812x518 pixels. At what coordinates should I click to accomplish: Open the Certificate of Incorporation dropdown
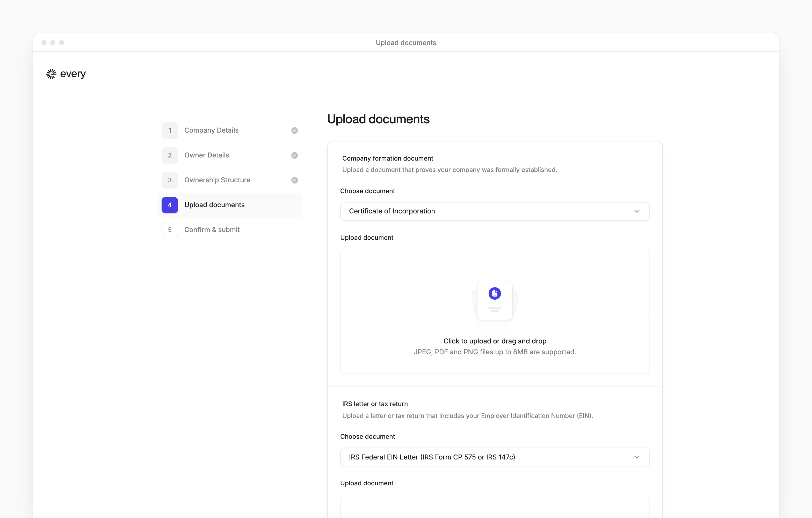(495, 211)
